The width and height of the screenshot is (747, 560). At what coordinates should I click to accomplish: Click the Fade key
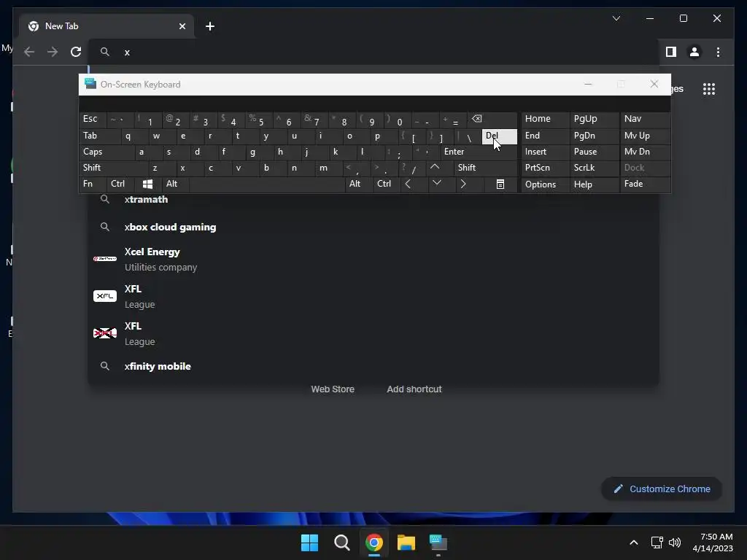point(645,184)
